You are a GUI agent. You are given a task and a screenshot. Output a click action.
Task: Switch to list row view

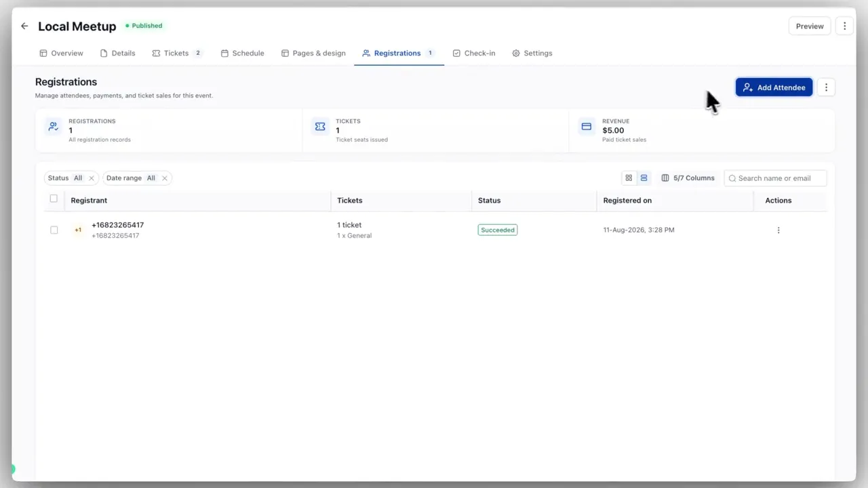pos(644,178)
